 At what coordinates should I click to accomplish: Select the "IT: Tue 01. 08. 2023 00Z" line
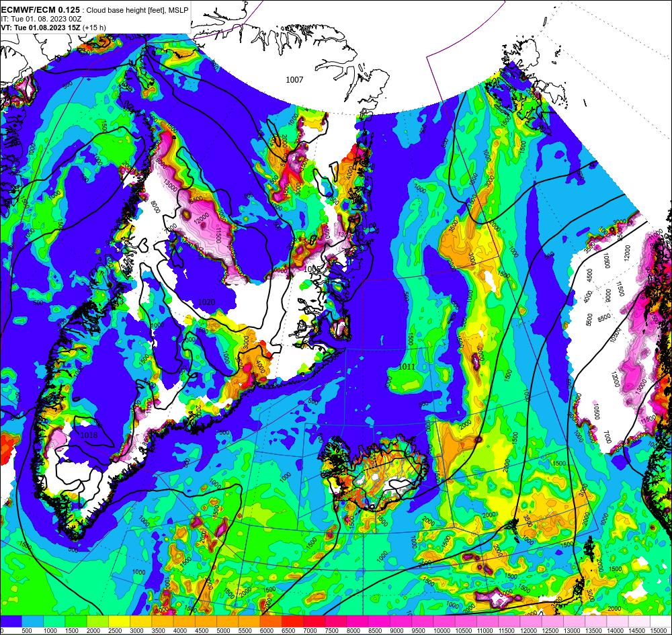pyautogui.click(x=41, y=19)
